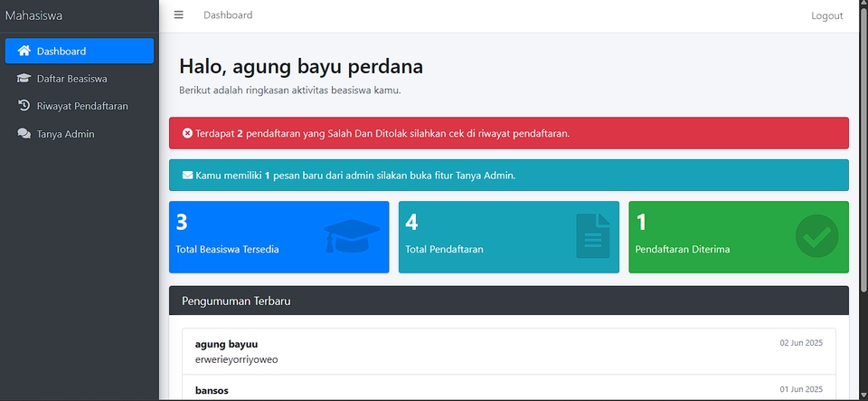Click the graduation cap icon in sidebar

tap(24, 79)
